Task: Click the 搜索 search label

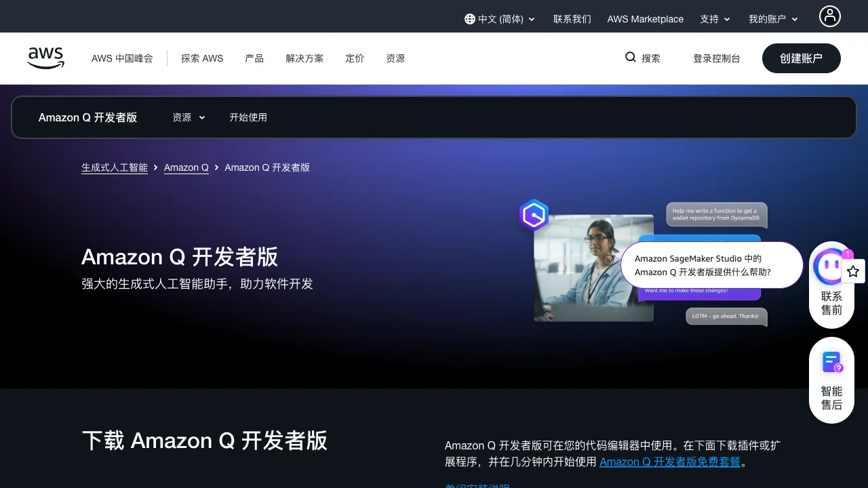Action: pyautogui.click(x=651, y=58)
